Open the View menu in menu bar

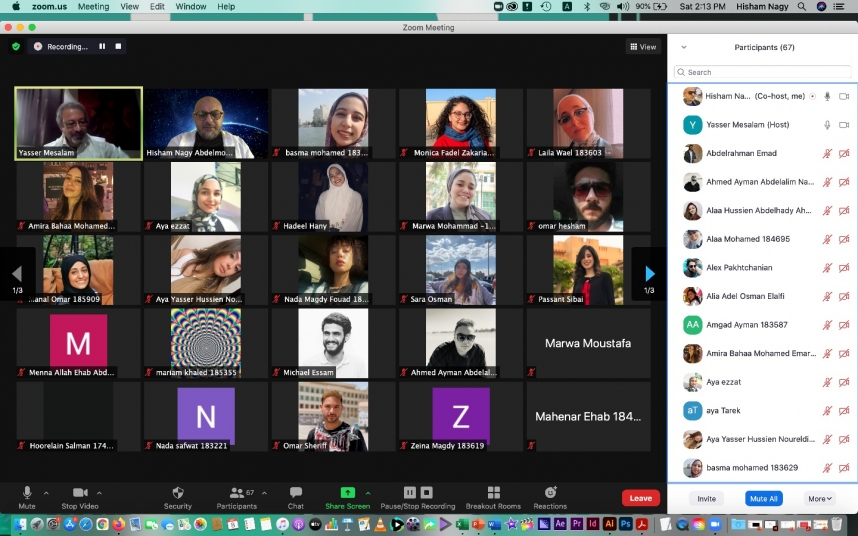[x=129, y=7]
